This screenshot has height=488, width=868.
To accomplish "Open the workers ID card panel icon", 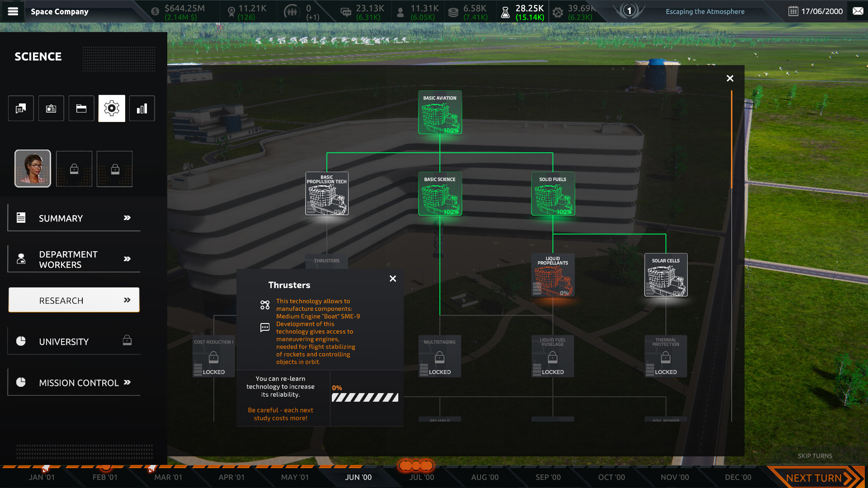I will 51,108.
